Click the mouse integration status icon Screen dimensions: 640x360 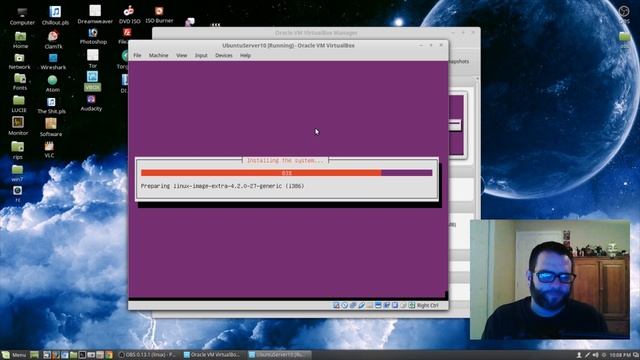click(403, 305)
